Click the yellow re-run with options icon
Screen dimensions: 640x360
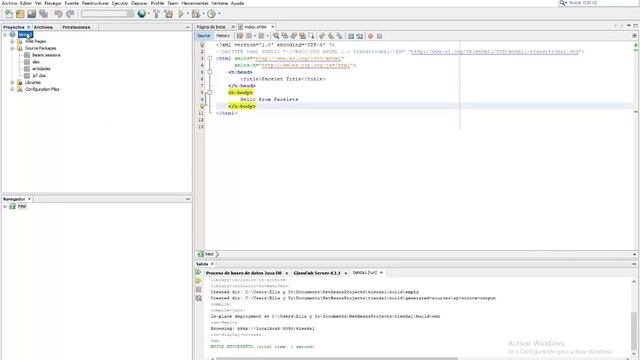198,281
